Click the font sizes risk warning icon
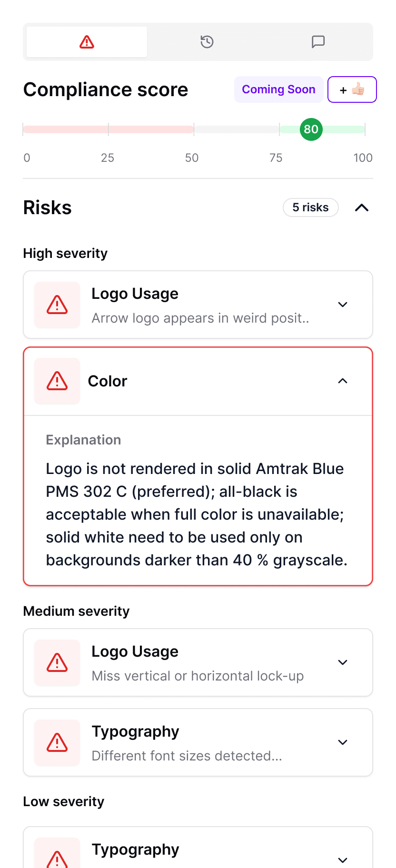The width and height of the screenshot is (396, 868). click(x=57, y=742)
